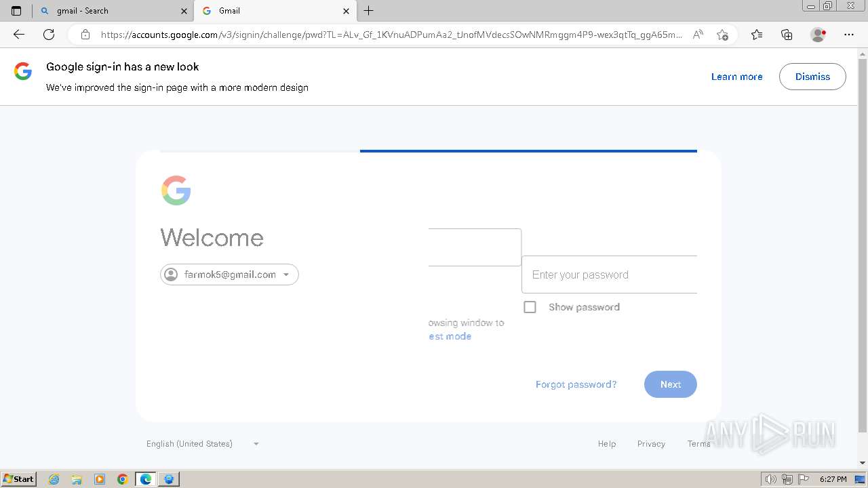Click the Google logo in the banner

click(x=23, y=71)
